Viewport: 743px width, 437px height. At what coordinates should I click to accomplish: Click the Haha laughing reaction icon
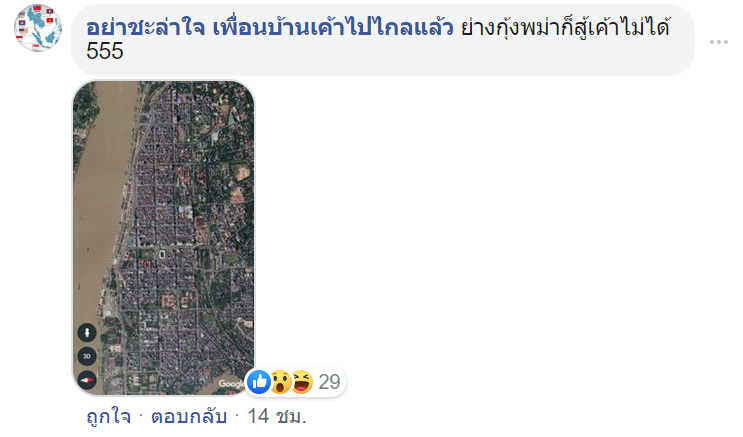302,382
